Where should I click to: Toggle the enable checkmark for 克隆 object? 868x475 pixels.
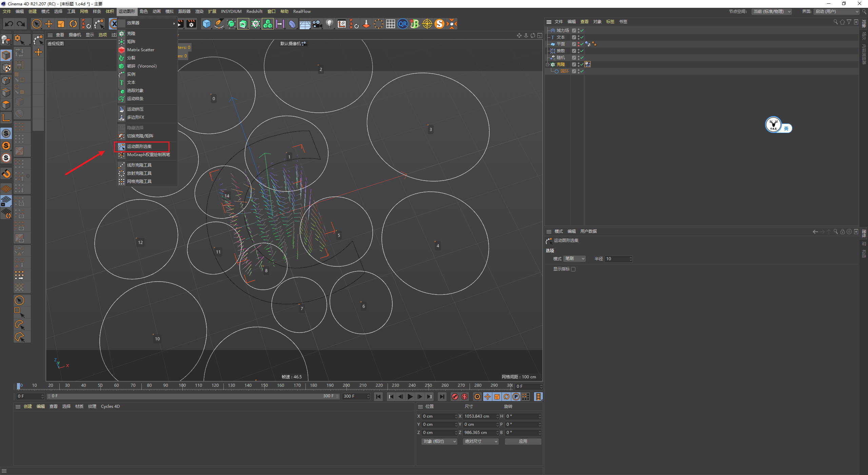[582, 64]
